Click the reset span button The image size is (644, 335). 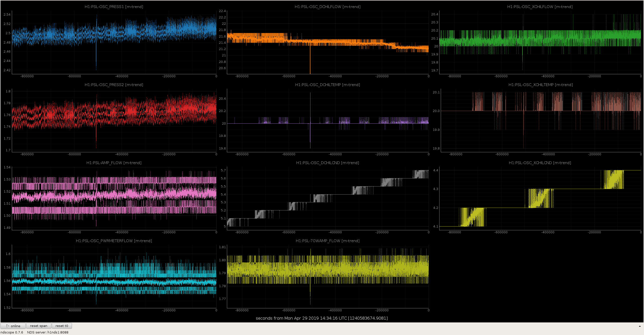click(39, 326)
